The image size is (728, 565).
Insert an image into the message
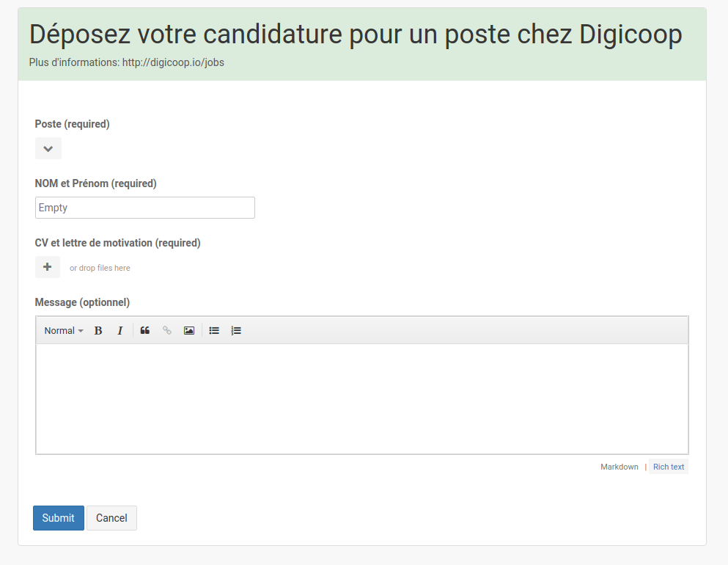pos(189,330)
